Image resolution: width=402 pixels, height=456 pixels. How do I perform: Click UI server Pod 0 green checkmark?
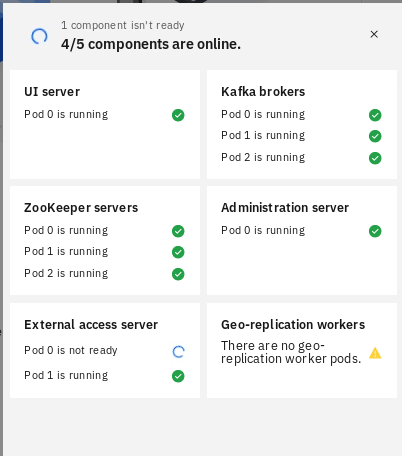tap(178, 115)
